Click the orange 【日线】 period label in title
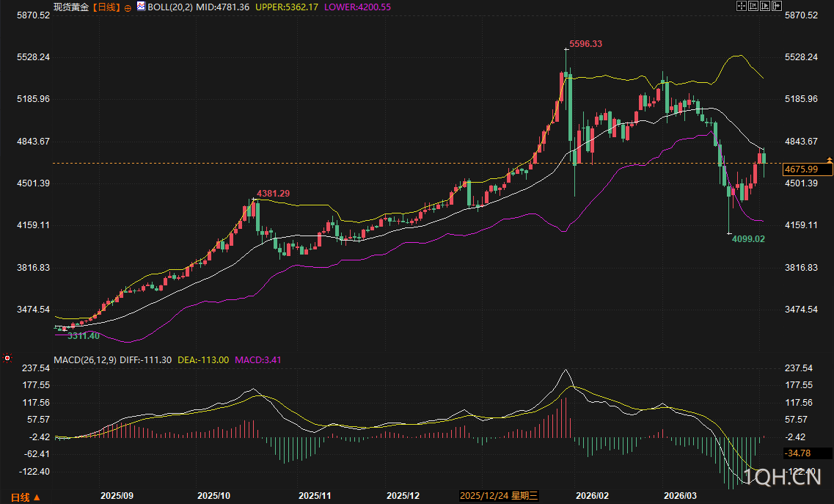834x504 pixels. pyautogui.click(x=106, y=7)
